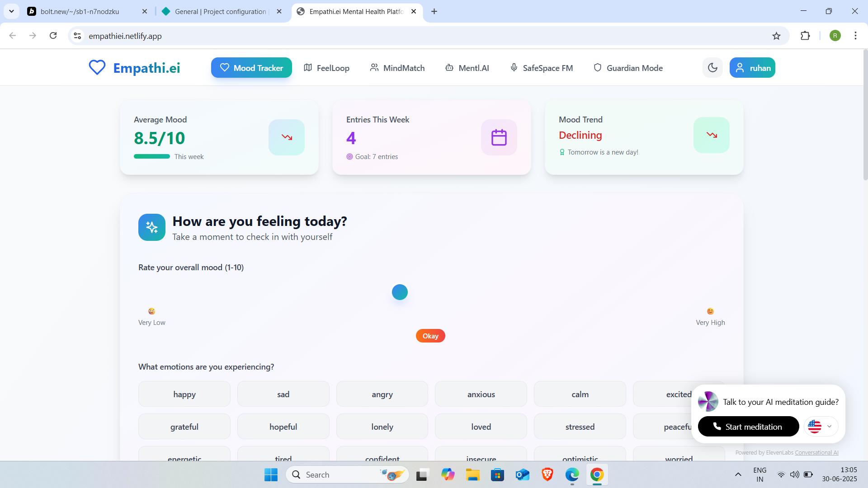The height and width of the screenshot is (488, 868).
Task: Click the calendar icon in Entries card
Action: (x=499, y=137)
